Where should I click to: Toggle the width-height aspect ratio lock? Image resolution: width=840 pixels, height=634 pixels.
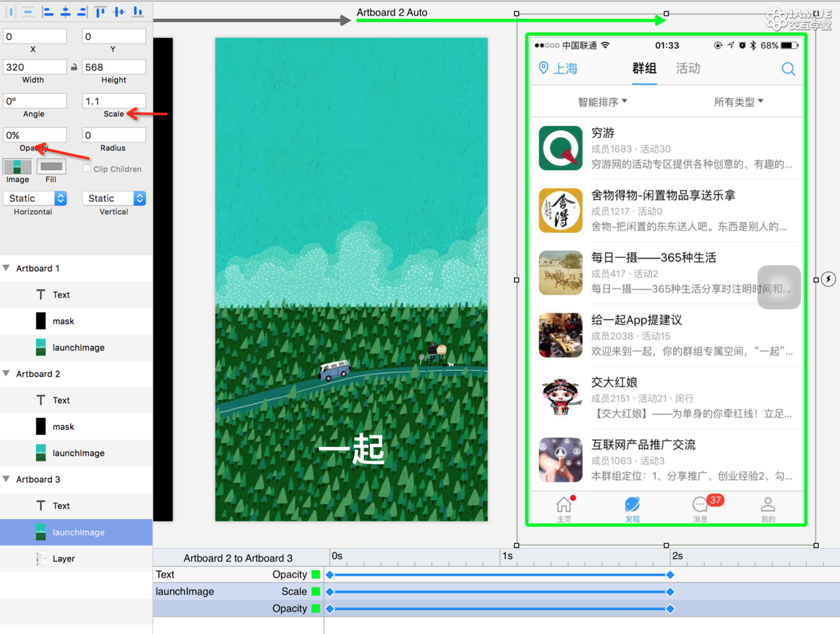pos(74,67)
